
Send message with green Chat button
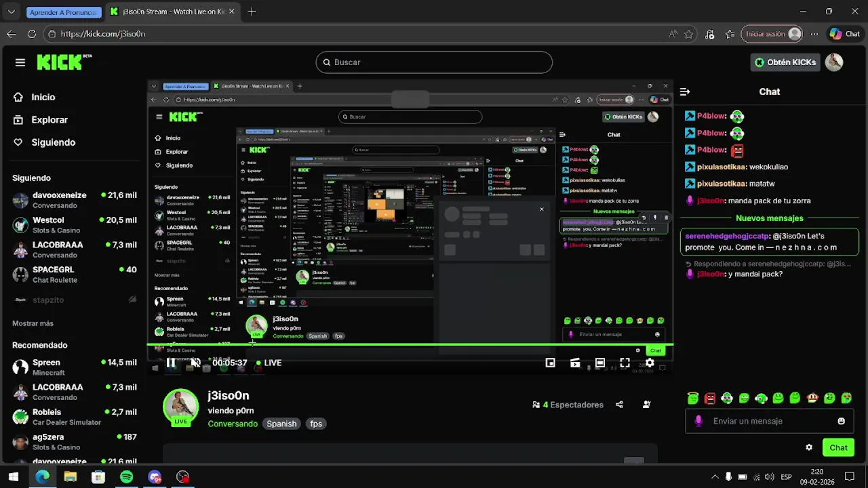(x=838, y=447)
